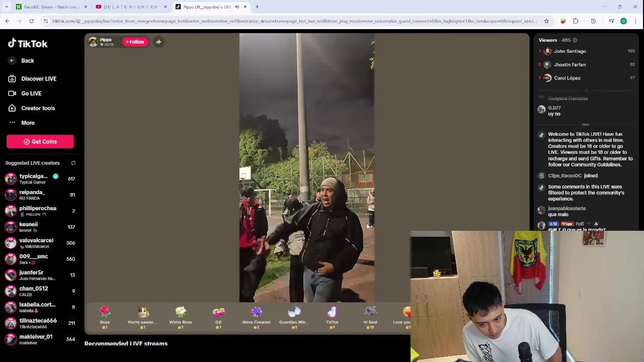Go back using the Back sidebar item
This screenshot has height=362, width=644.
click(x=21, y=60)
